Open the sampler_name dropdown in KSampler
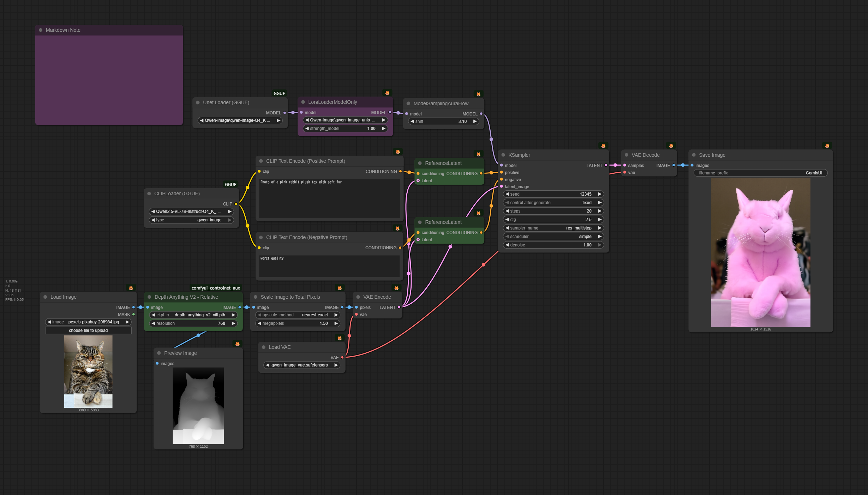Image resolution: width=868 pixels, height=495 pixels. tap(553, 228)
